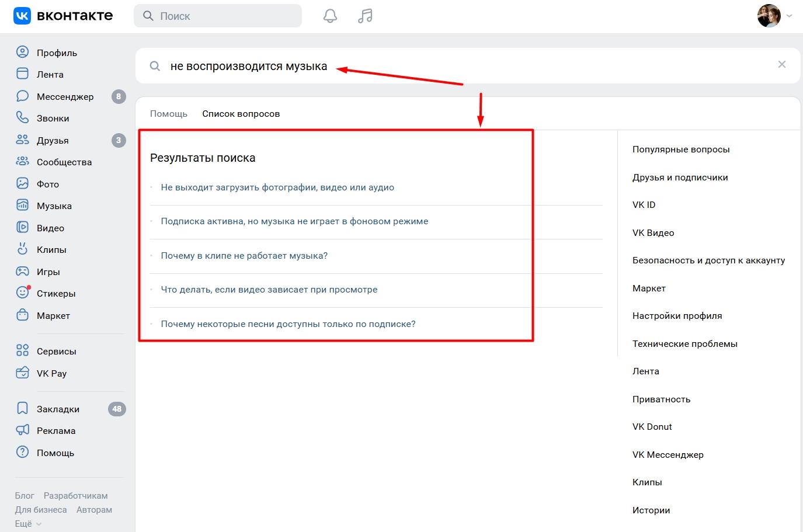Screen dimensions: 803x532
Task: Click Мессенджер unread badge 8
Action: click(x=119, y=96)
